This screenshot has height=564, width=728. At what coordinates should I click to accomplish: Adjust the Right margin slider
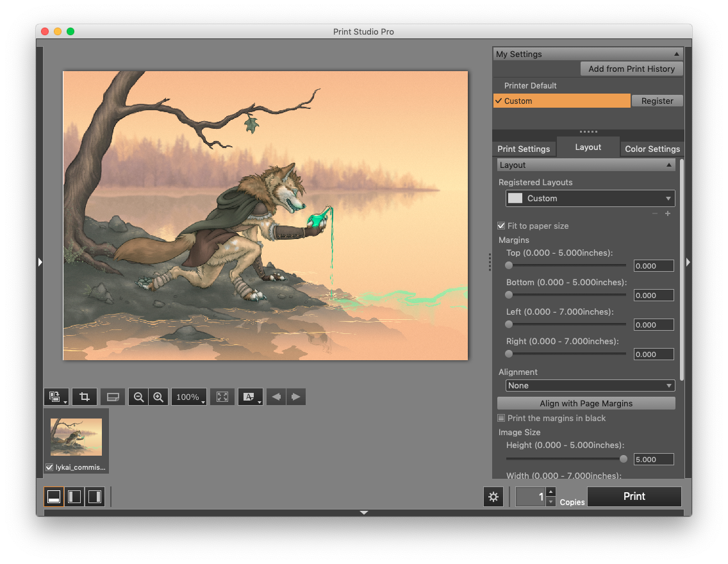pos(509,354)
